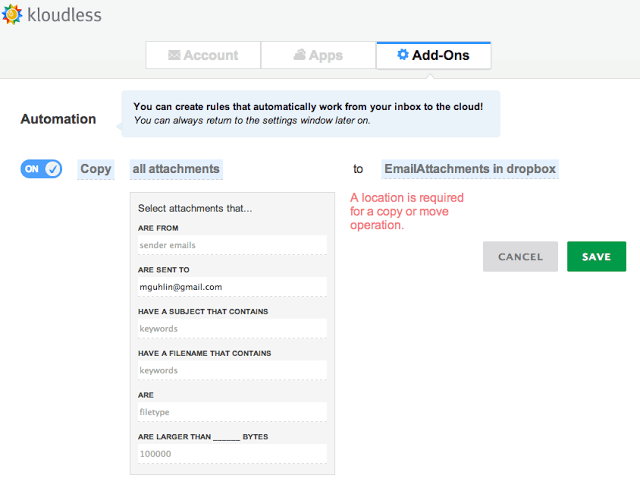Click the envelope icon on Account tab

click(174, 55)
